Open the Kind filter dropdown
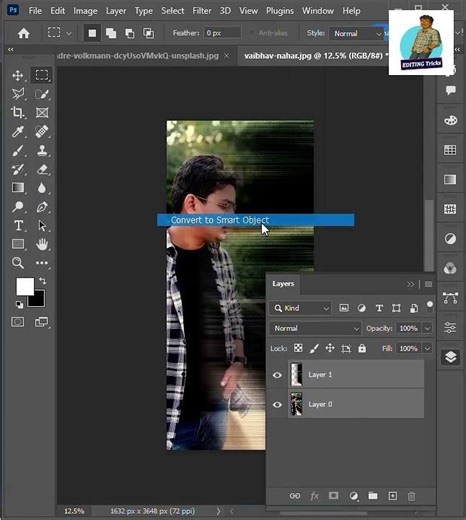This screenshot has height=520, width=466. click(x=301, y=308)
